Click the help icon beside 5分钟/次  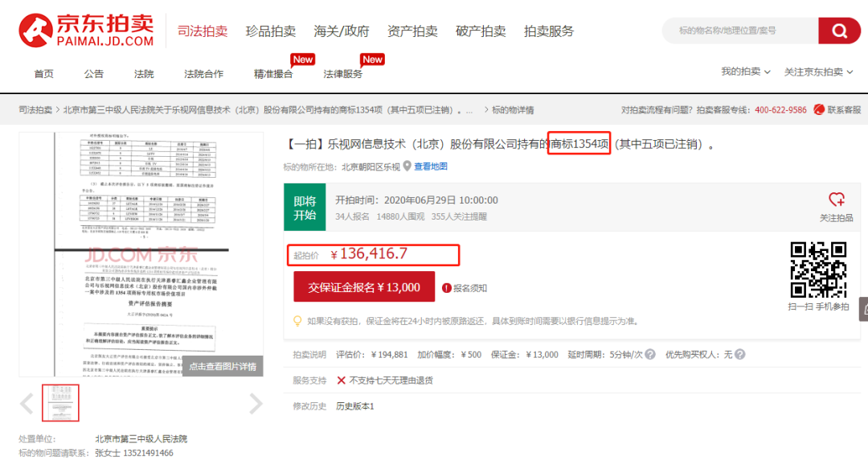click(x=650, y=354)
